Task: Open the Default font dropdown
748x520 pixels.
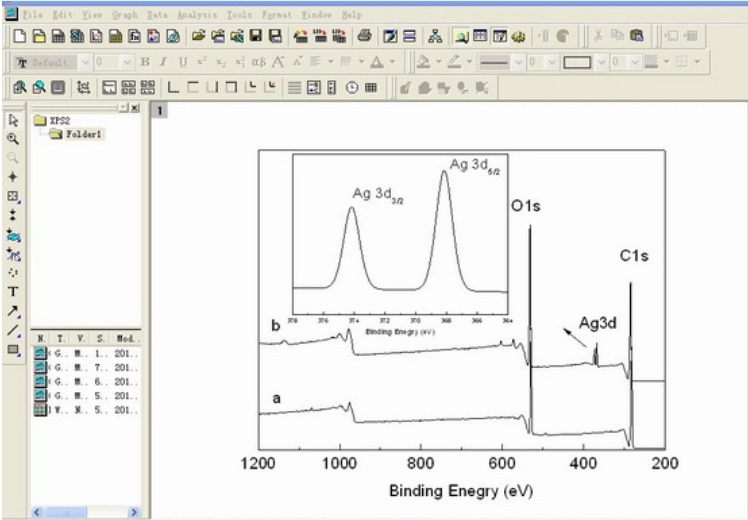Action: click(x=85, y=62)
